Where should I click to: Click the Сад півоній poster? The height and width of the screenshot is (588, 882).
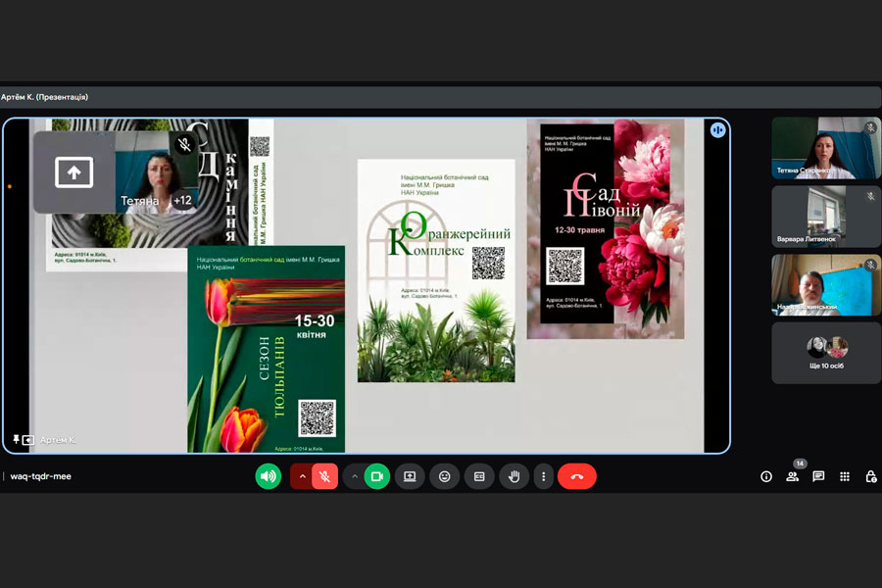(606, 228)
